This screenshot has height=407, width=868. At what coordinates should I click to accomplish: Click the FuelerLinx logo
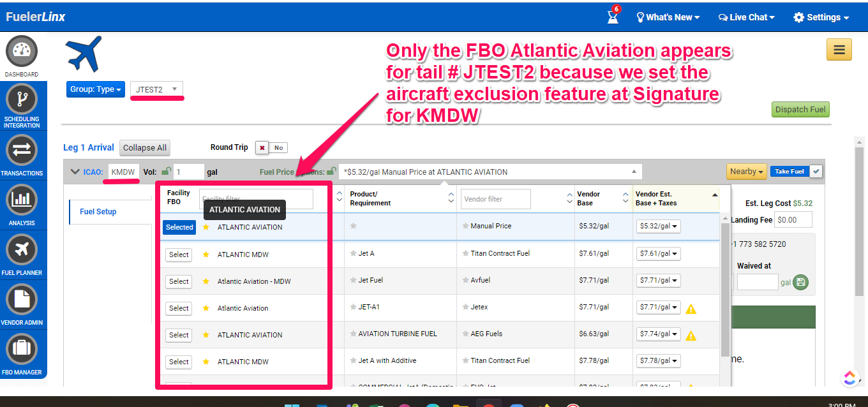[36, 17]
